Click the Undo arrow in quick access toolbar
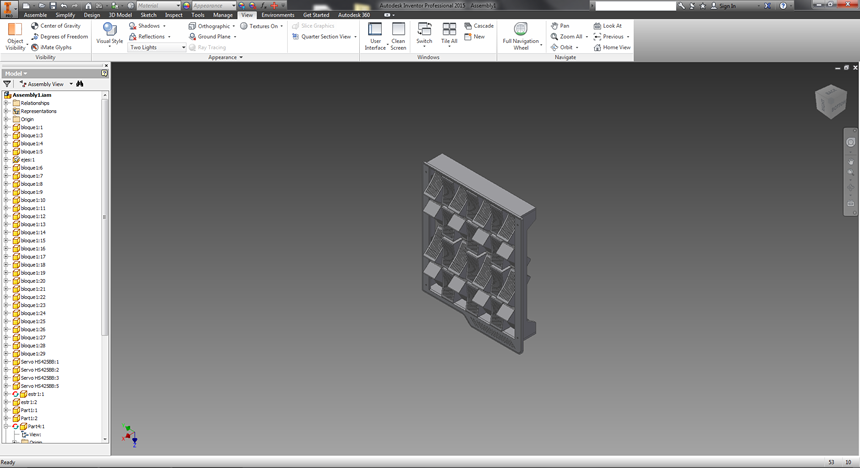Image resolution: width=860 pixels, height=468 pixels. tap(64, 5)
